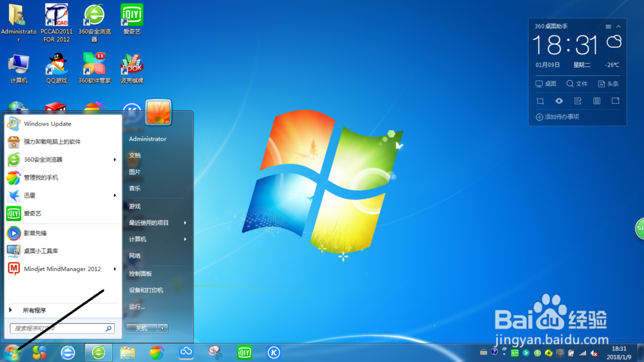Screen dimensions: 644x362
Task: Open the Administrator user folder link
Action: tap(147, 139)
